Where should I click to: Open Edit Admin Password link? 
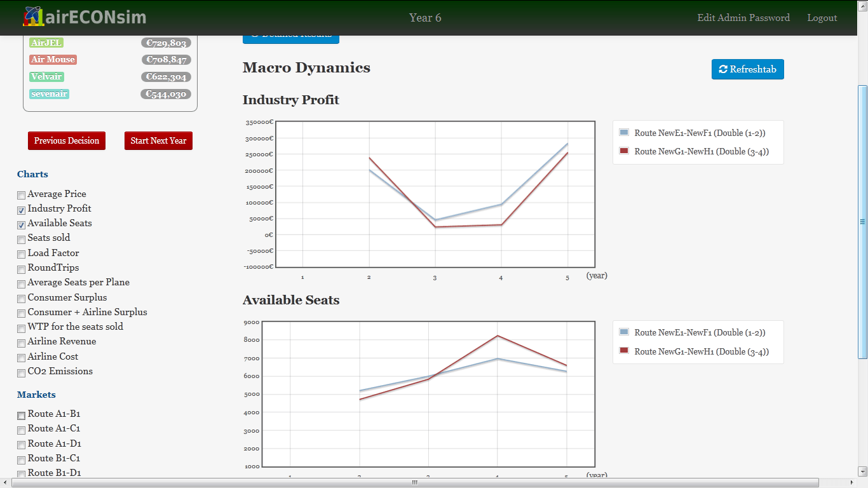[743, 18]
